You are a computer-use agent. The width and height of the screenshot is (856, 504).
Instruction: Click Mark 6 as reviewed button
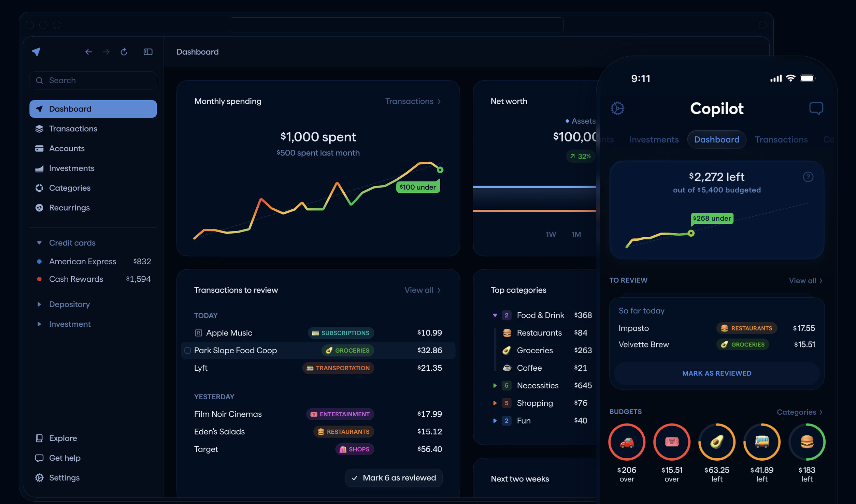[x=394, y=478]
